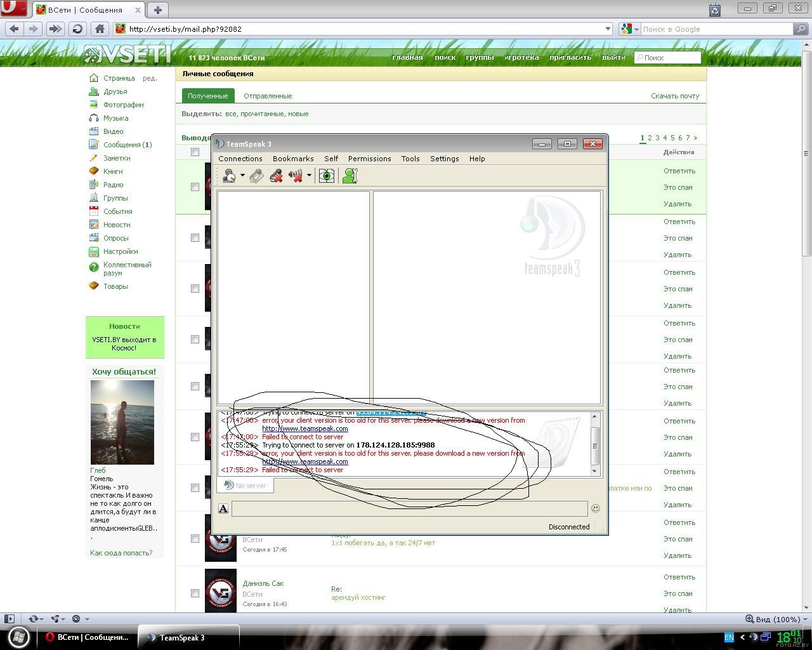Open Opera Link sync status icon
This screenshot has width=812, height=650.
click(33, 619)
